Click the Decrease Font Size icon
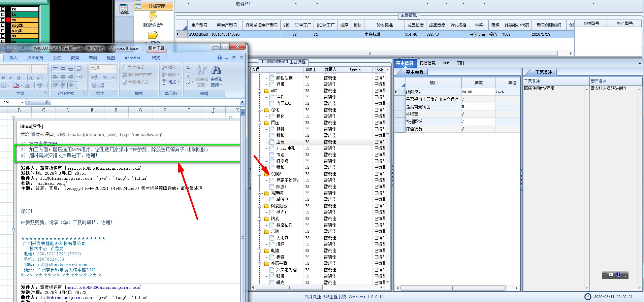Image resolution: width=644 pixels, height=302 pixels. (39, 77)
